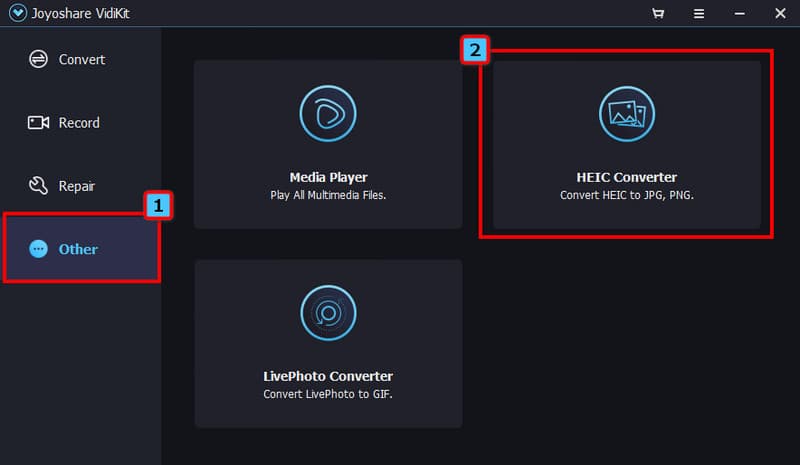
Task: Click the Media Player play icon
Action: 328,113
